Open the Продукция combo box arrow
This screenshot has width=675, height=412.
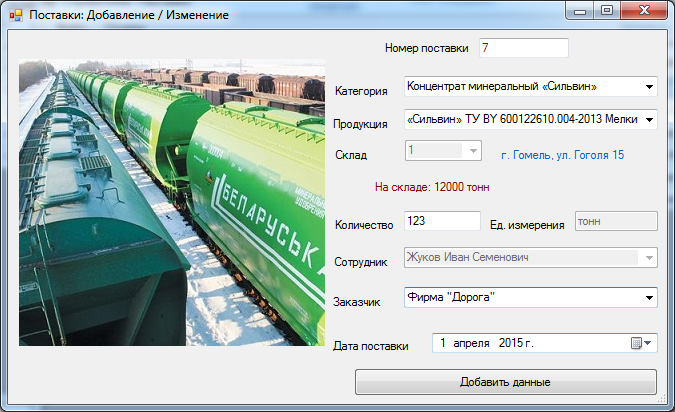pos(650,120)
